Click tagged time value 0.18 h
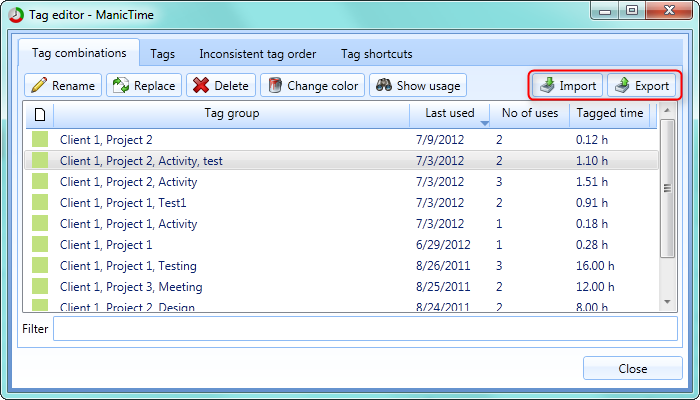700x400 pixels. click(592, 224)
